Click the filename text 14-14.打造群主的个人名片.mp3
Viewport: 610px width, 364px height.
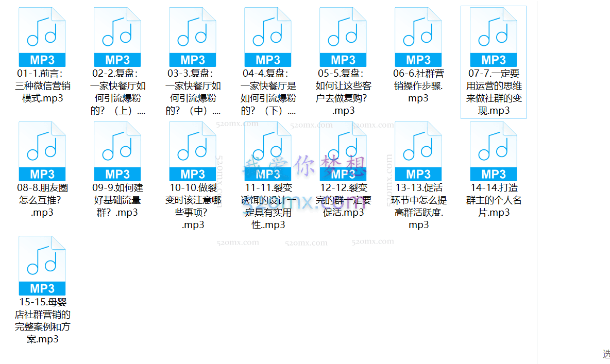tap(494, 200)
